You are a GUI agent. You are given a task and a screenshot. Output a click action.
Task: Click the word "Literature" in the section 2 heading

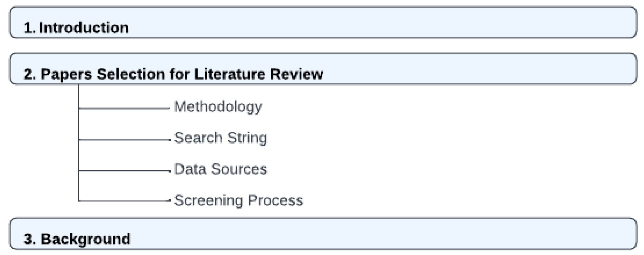(229, 74)
